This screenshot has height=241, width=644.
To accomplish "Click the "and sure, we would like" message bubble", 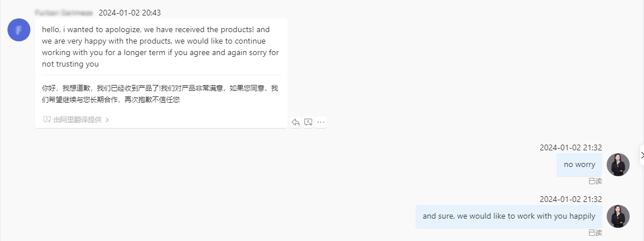I will 509,216.
